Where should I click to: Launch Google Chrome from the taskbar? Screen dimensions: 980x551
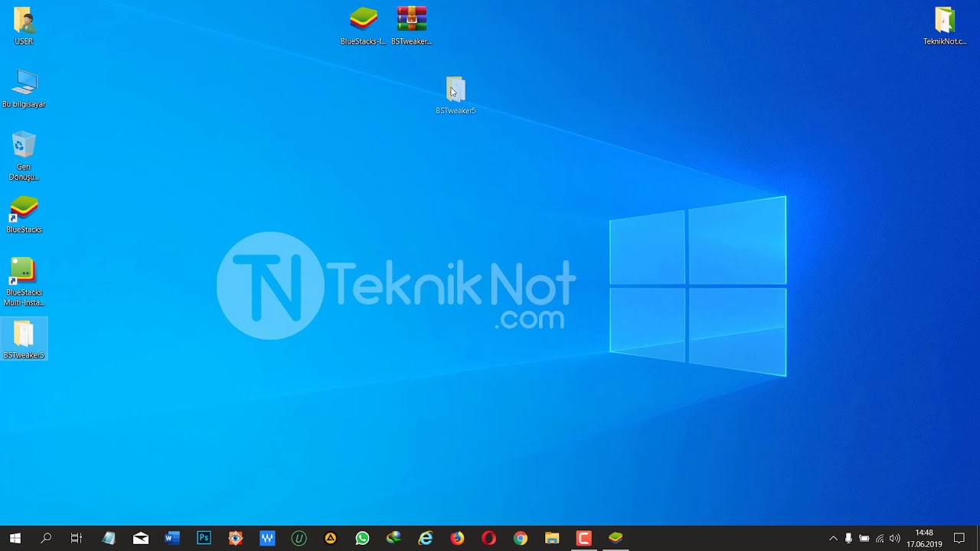pos(521,538)
